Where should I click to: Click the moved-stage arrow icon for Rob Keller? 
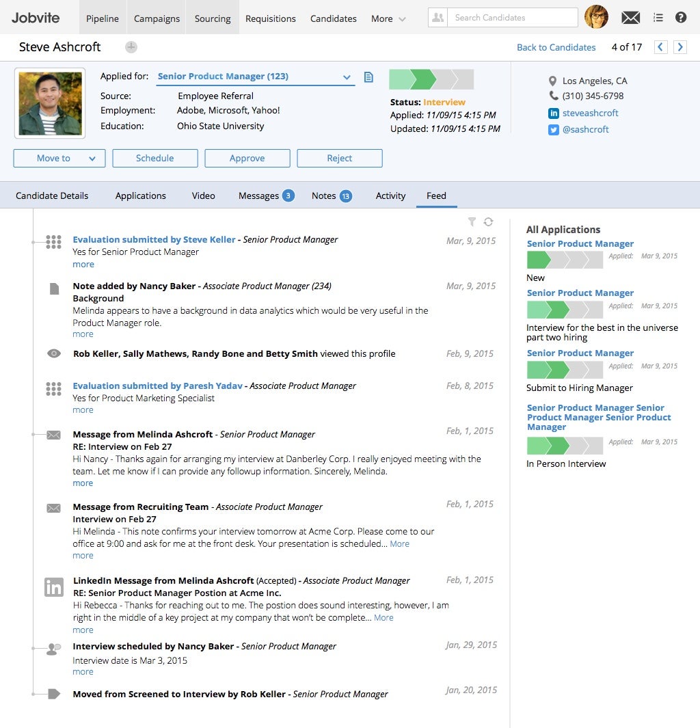[x=54, y=694]
